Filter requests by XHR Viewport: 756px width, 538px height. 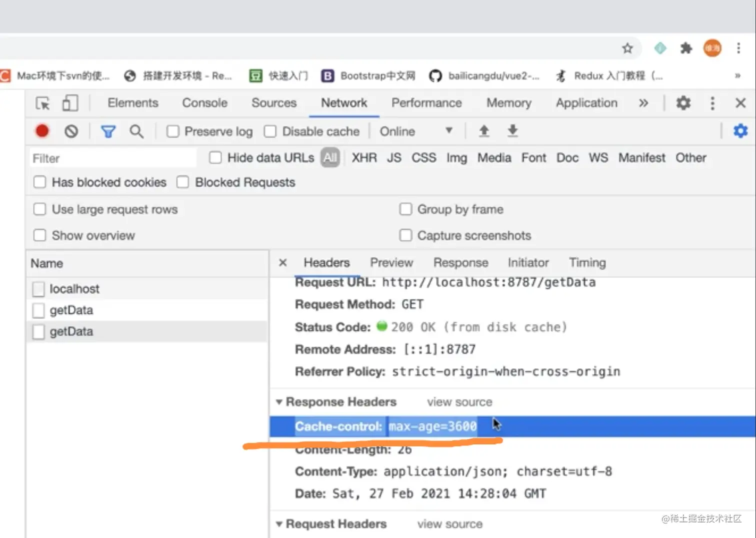[364, 158]
